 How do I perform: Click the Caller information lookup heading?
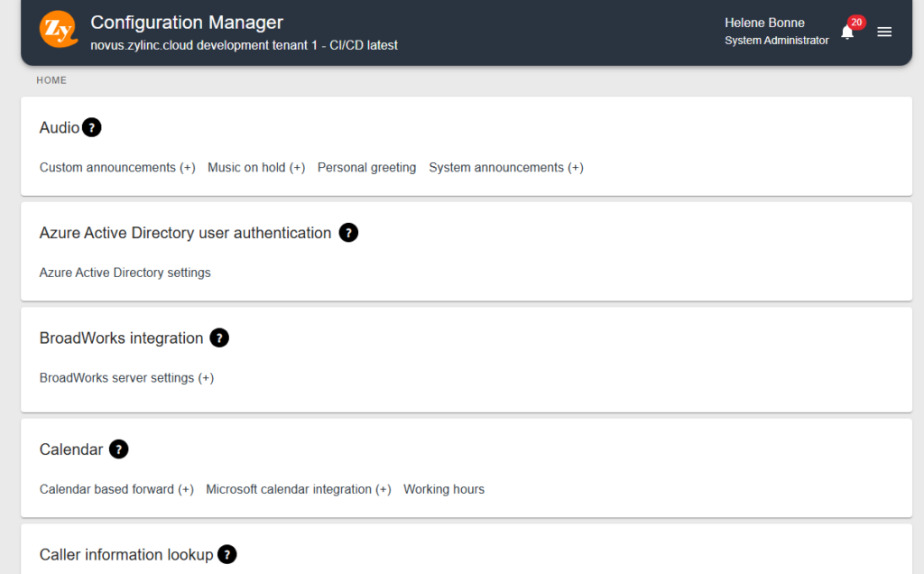126,554
